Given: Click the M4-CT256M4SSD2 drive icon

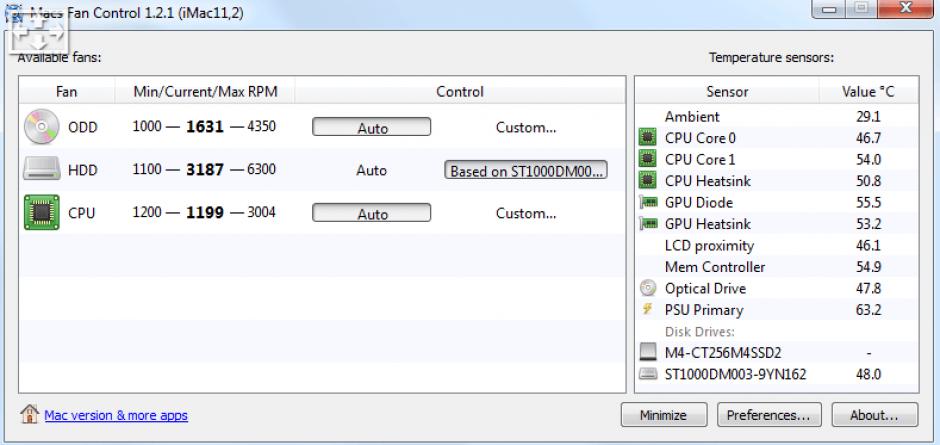Looking at the screenshot, I should pyautogui.click(x=647, y=353).
